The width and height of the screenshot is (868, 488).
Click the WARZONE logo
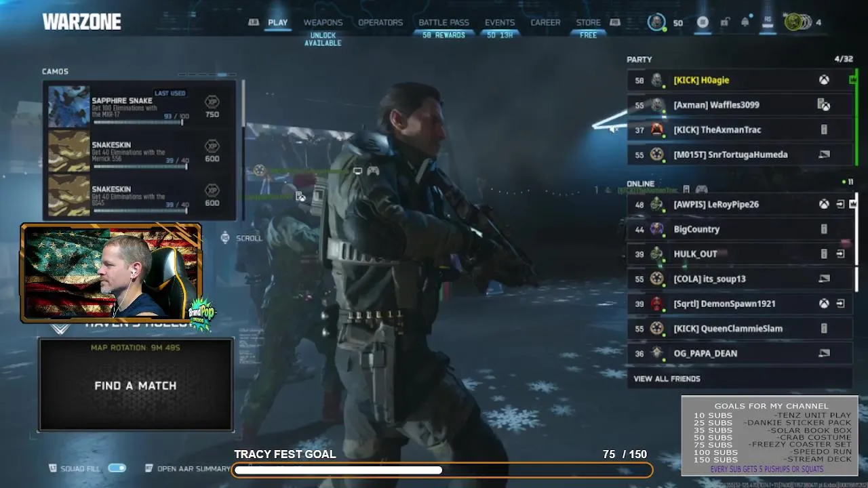[81, 22]
